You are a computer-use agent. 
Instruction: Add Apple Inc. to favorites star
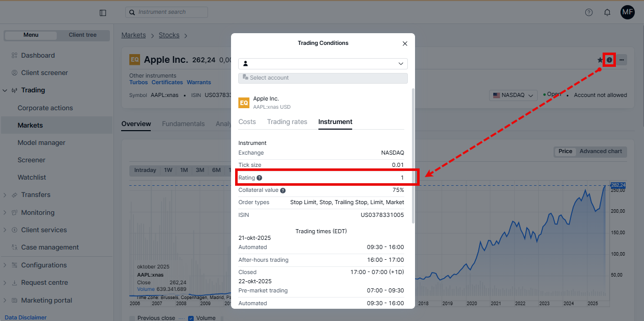tap(600, 60)
